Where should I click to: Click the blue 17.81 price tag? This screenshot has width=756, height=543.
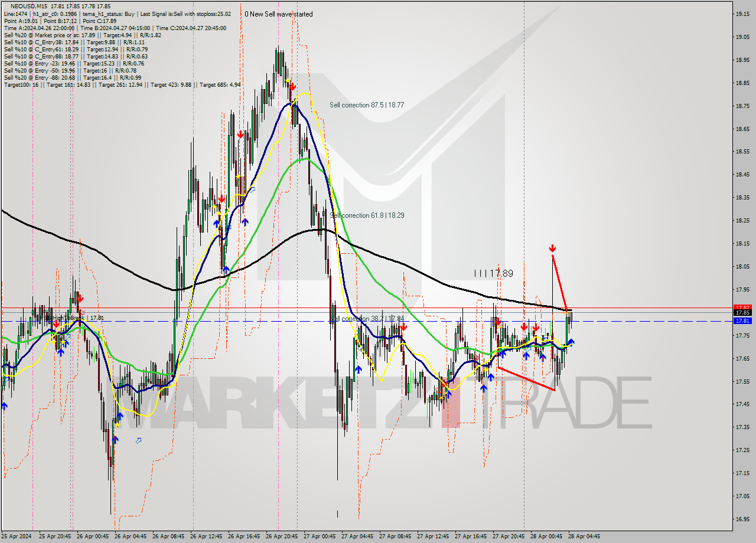(742, 320)
